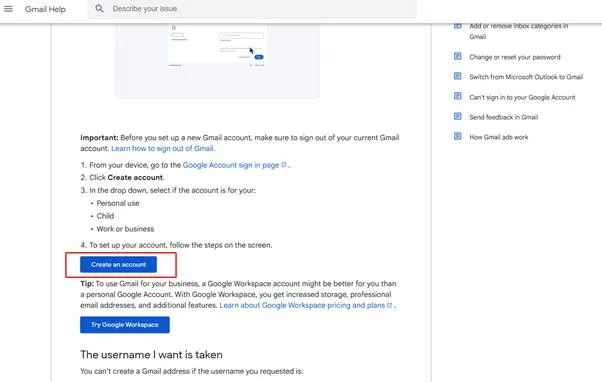602x382 pixels.
Task: Open 'Can't sign in to your Google Account' article
Action: coord(522,98)
